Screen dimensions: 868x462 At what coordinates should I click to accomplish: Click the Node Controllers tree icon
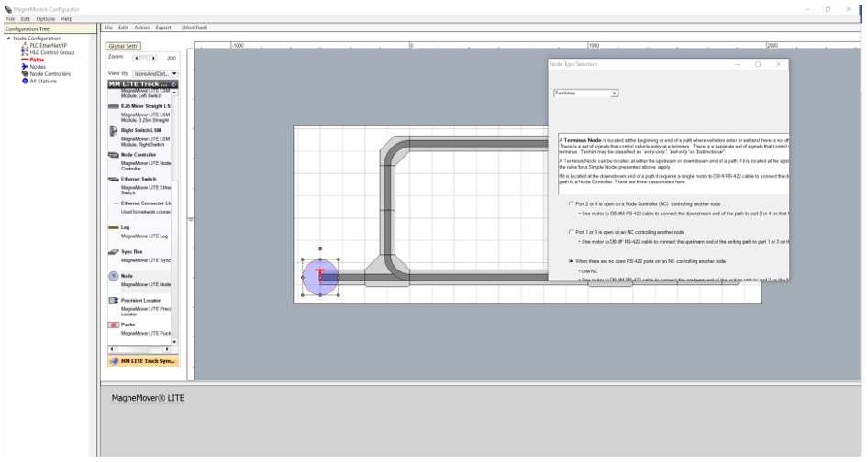[25, 73]
